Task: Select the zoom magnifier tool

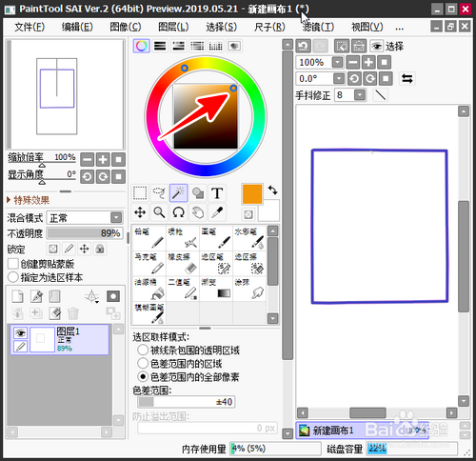Action: click(159, 212)
